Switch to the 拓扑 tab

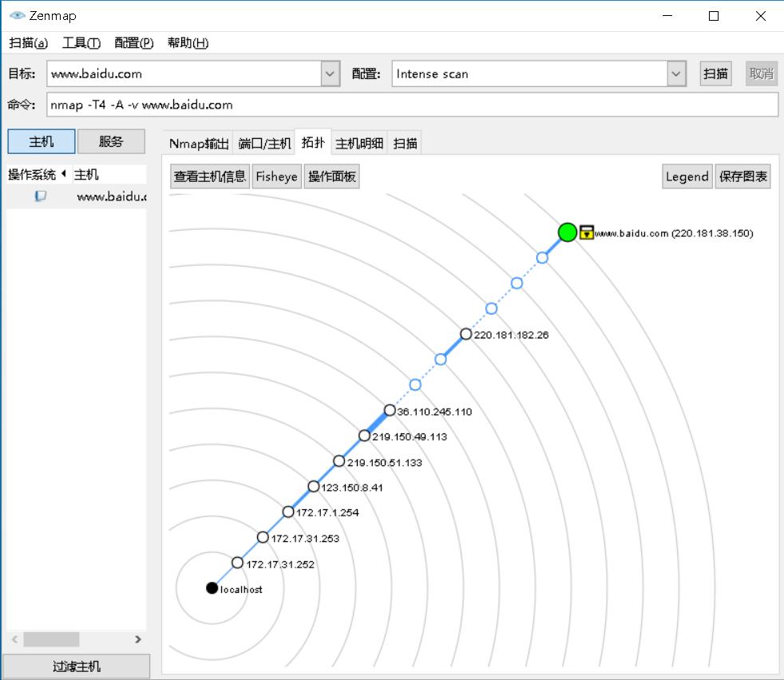pos(313,143)
